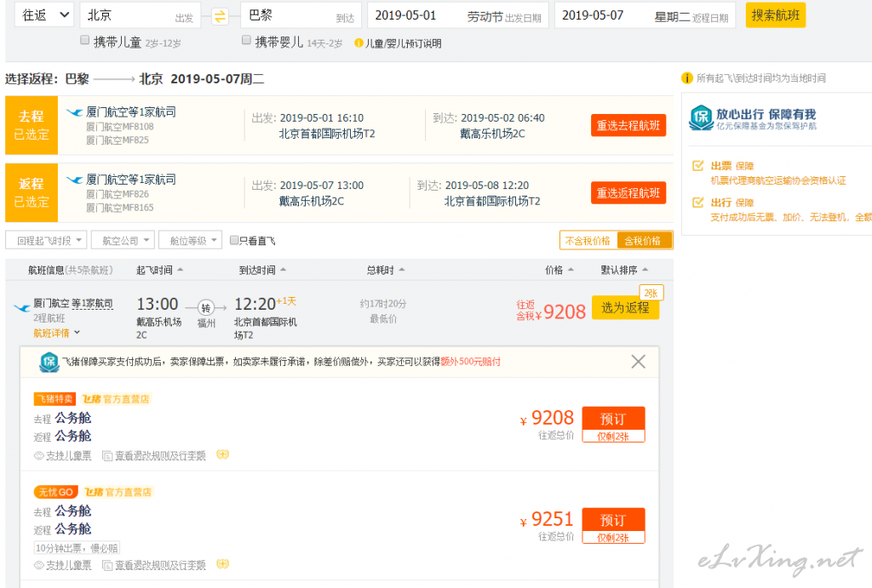This screenshot has width=872, height=588.
Task: Click departure date field 2019-05-01
Action: pyautogui.click(x=457, y=15)
